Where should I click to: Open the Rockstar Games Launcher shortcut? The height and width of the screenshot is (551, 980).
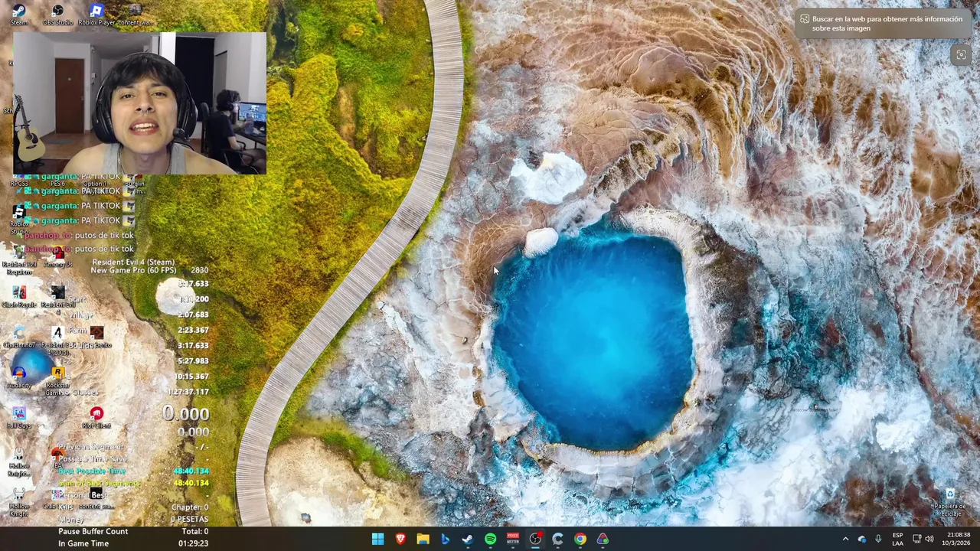57,379
